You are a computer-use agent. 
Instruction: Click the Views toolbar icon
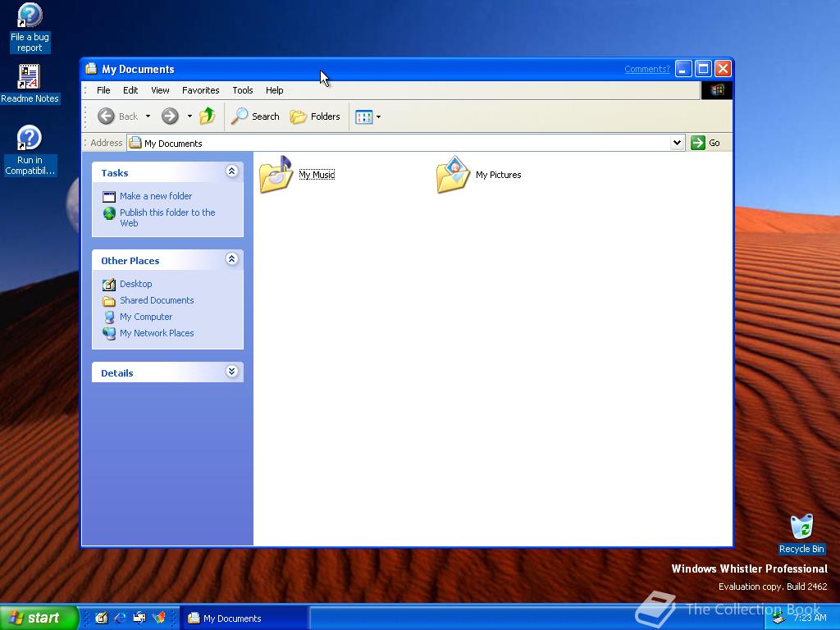pos(363,116)
